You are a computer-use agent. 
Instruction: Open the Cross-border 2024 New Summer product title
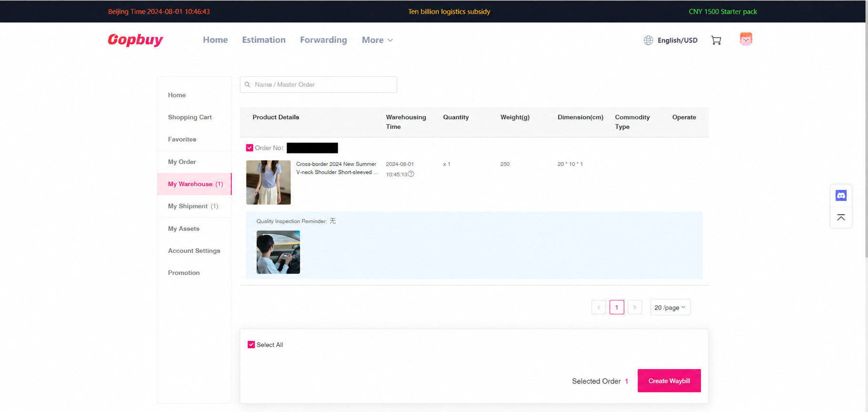tap(337, 168)
